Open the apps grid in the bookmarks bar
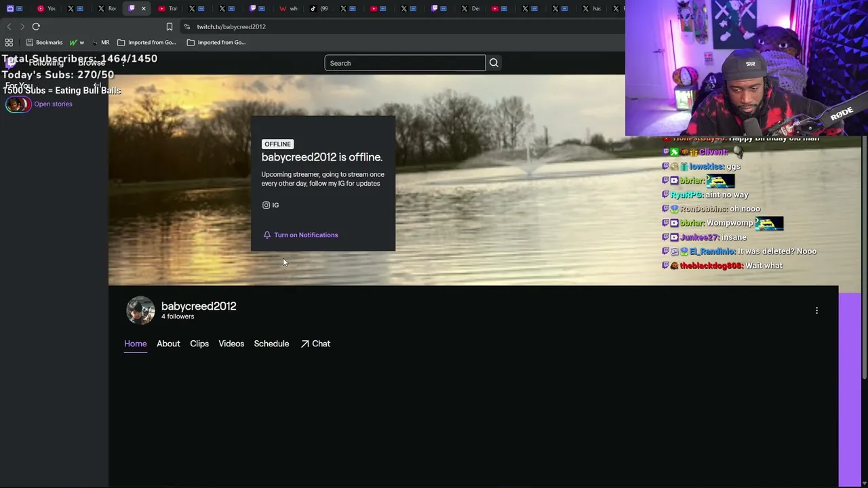This screenshot has width=868, height=488. 9,42
